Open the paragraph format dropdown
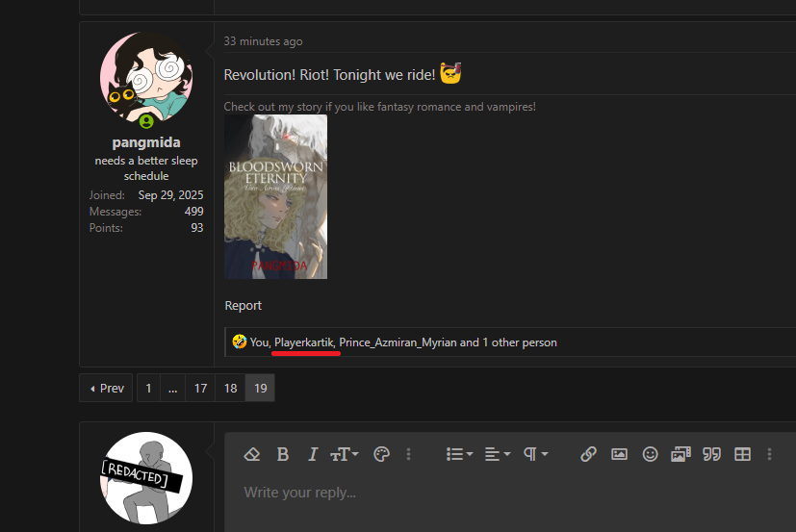 [535, 454]
